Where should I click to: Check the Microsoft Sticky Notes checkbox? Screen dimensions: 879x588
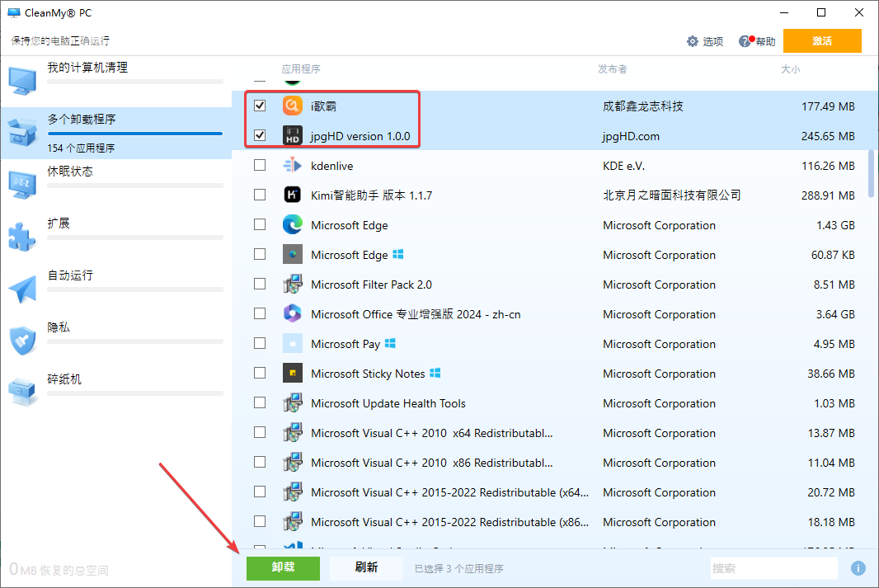coord(260,373)
